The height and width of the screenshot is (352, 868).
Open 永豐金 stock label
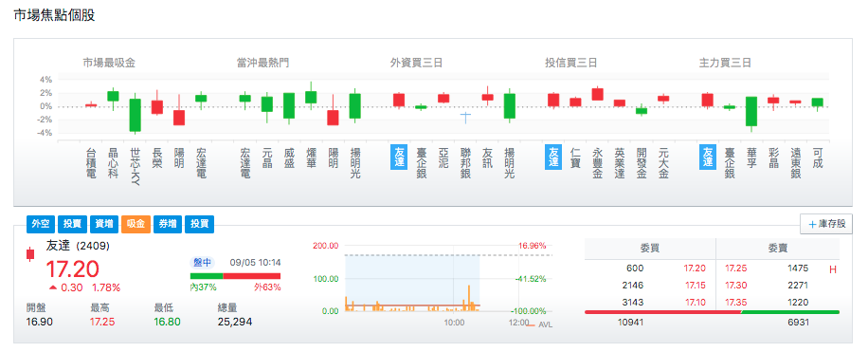click(x=597, y=162)
